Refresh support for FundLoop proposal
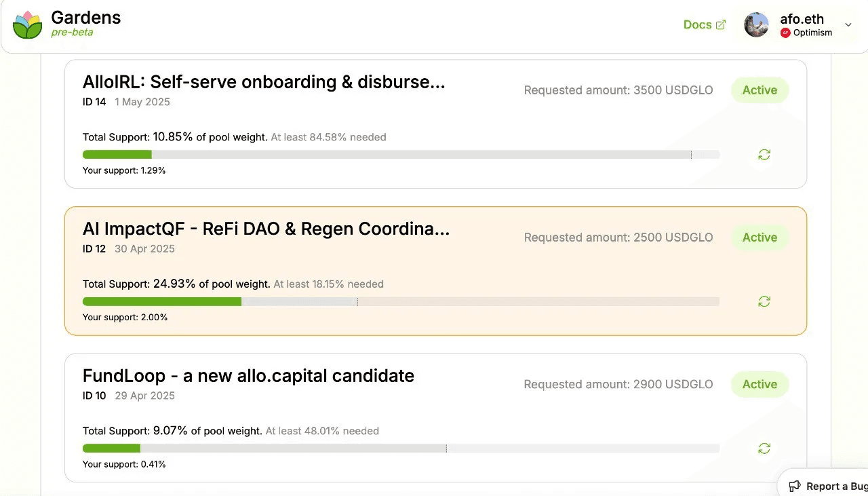 tap(764, 449)
